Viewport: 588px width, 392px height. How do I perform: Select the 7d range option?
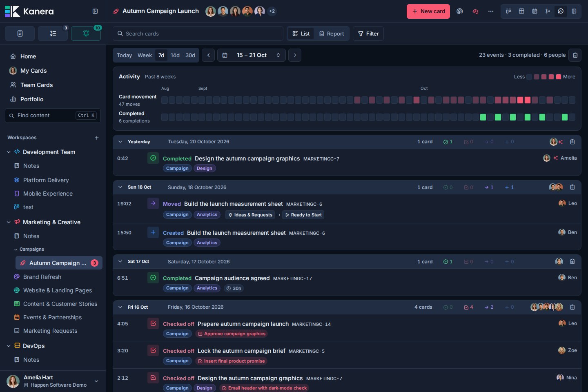(x=161, y=55)
